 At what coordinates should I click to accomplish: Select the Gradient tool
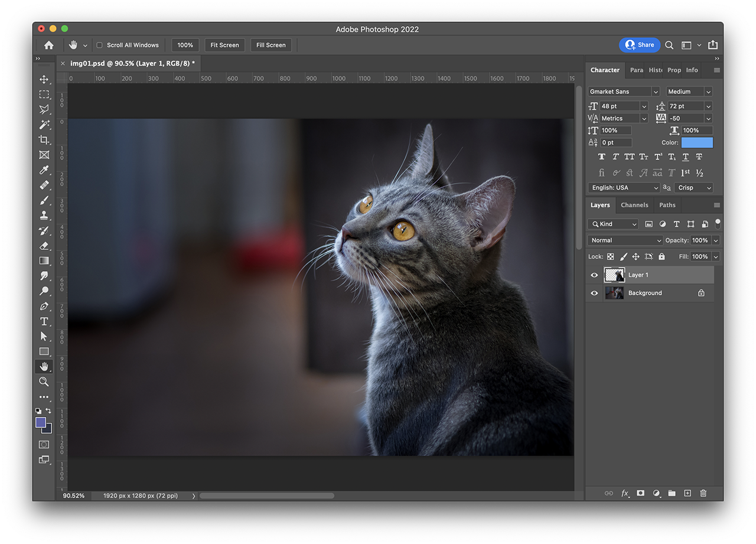[x=44, y=260]
